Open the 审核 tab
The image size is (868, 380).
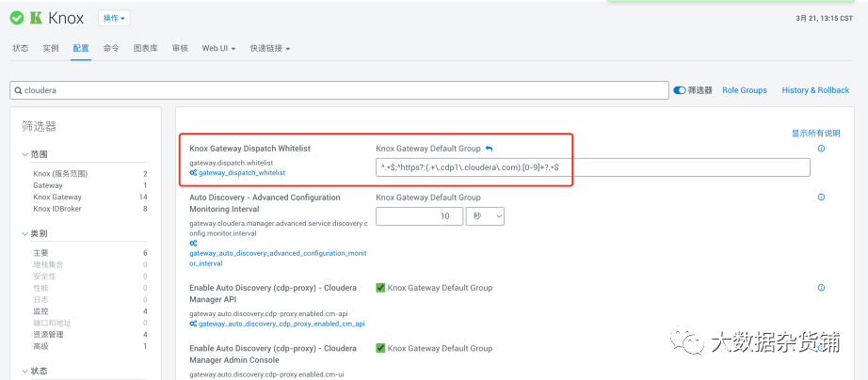180,48
